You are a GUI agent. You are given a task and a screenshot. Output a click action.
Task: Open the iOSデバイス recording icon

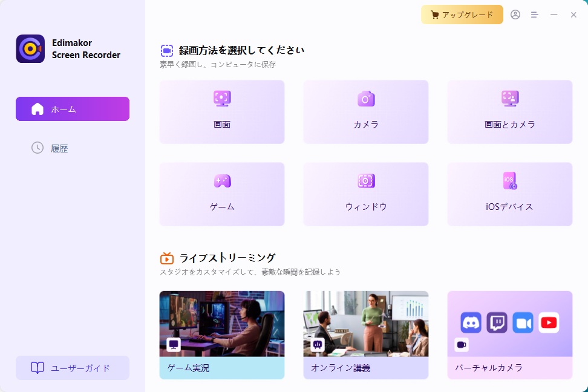510,180
